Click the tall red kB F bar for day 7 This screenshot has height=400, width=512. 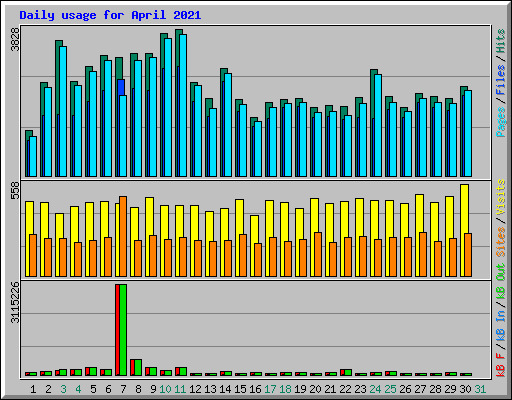[x=117, y=330]
